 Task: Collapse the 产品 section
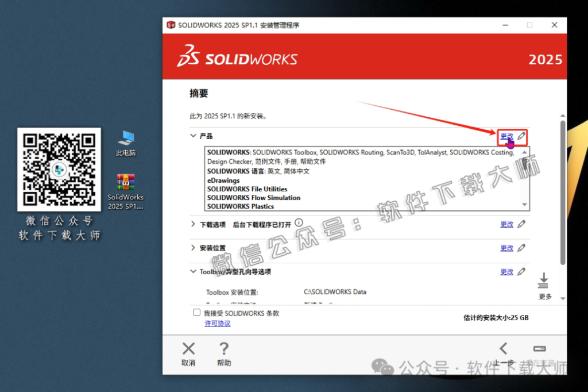[x=194, y=136]
